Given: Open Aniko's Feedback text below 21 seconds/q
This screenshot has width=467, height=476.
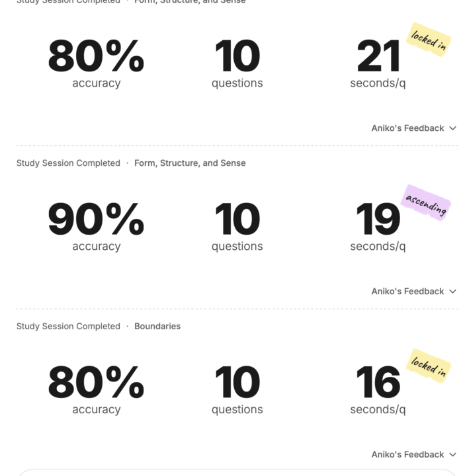Looking at the screenshot, I should [407, 128].
